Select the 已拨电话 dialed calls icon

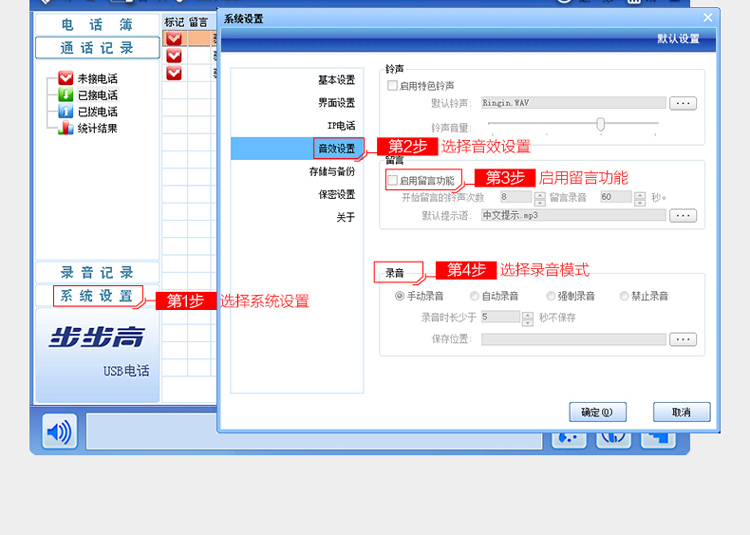66,111
